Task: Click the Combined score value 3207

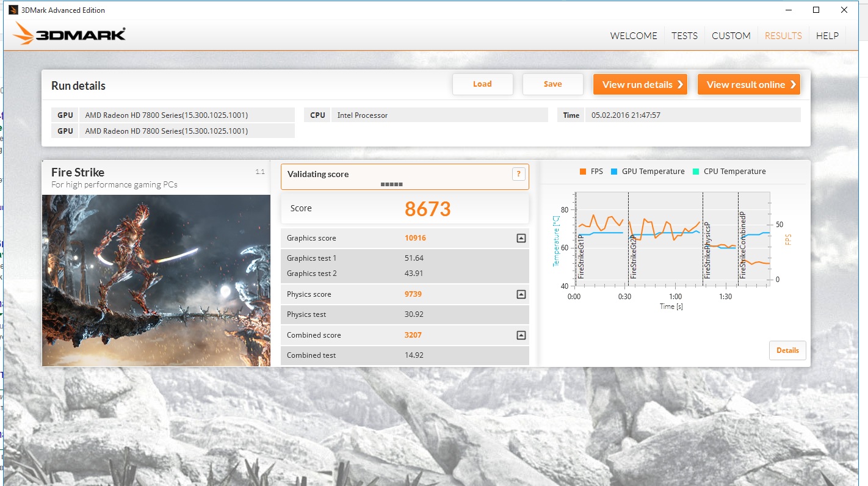Action: click(x=413, y=335)
